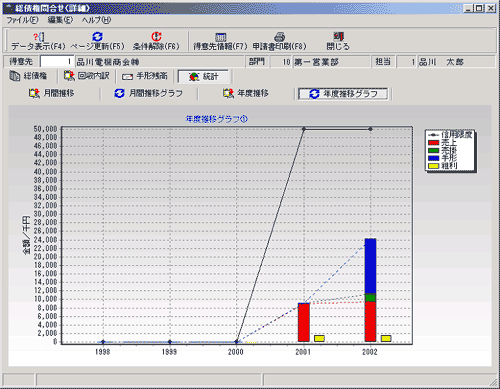The image size is (500, 389).
Task: Open the 編集(E) menu
Action: pos(60,20)
